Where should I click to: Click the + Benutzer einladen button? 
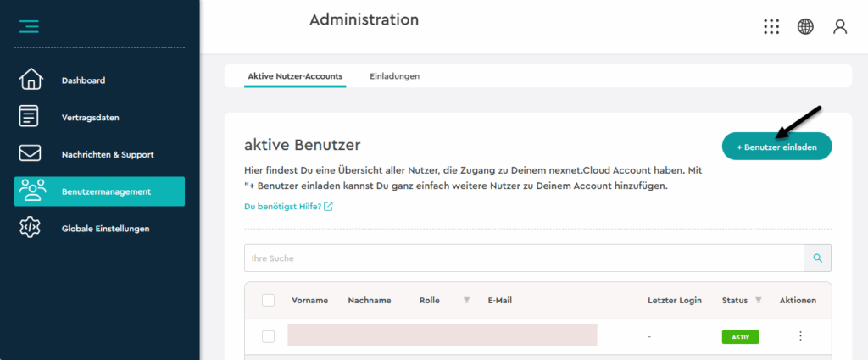776,147
